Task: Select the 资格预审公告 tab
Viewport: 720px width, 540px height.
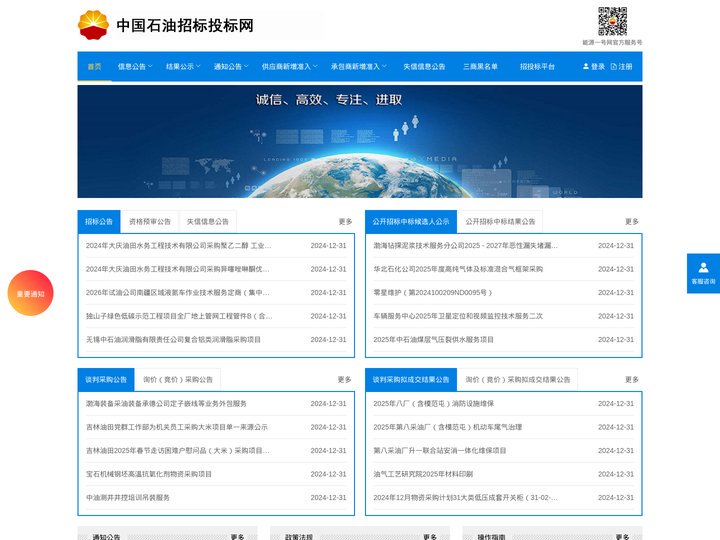Action: pos(150,222)
